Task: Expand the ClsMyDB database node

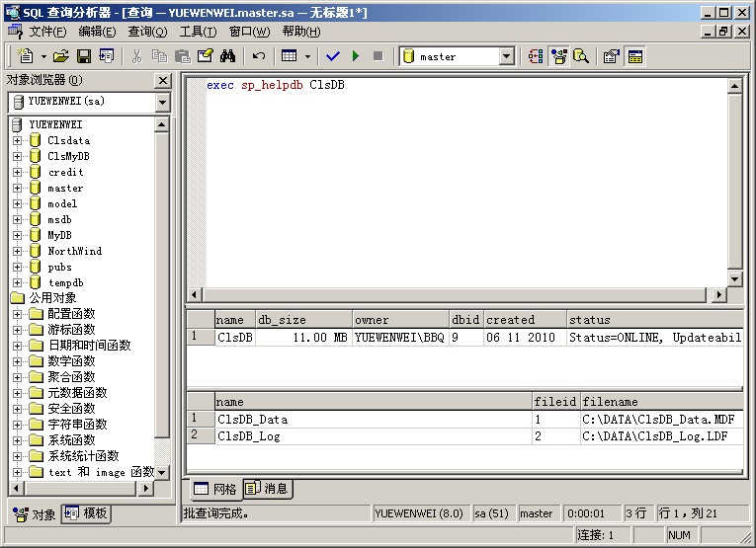Action: [18, 157]
